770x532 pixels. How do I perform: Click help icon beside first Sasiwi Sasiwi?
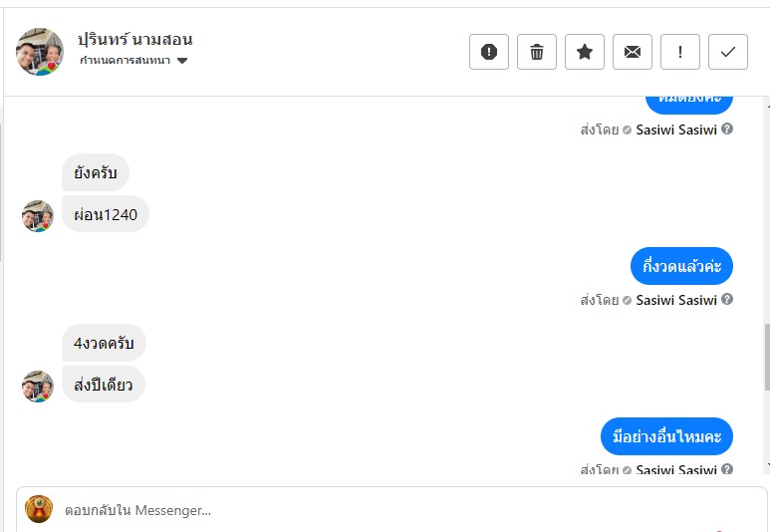pyautogui.click(x=727, y=130)
